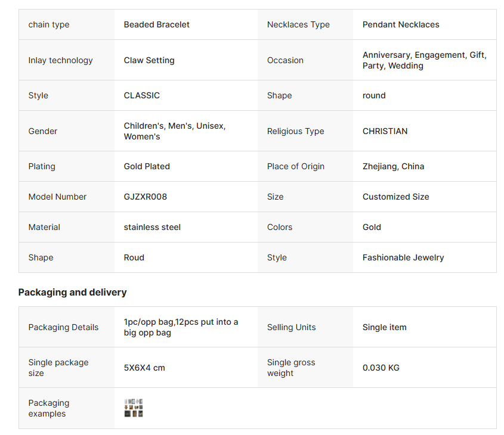Click the Claw Setting inlay technology value
504x435 pixels.
149,60
